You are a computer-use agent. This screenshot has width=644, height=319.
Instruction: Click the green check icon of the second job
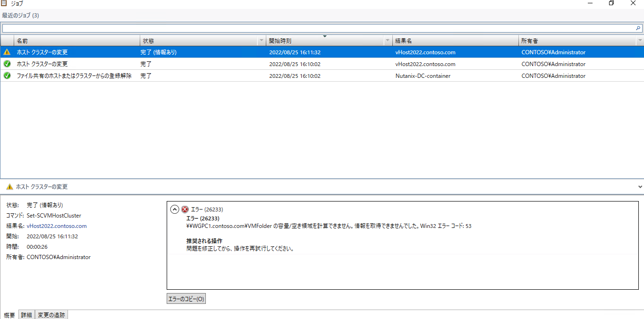[x=7, y=64]
